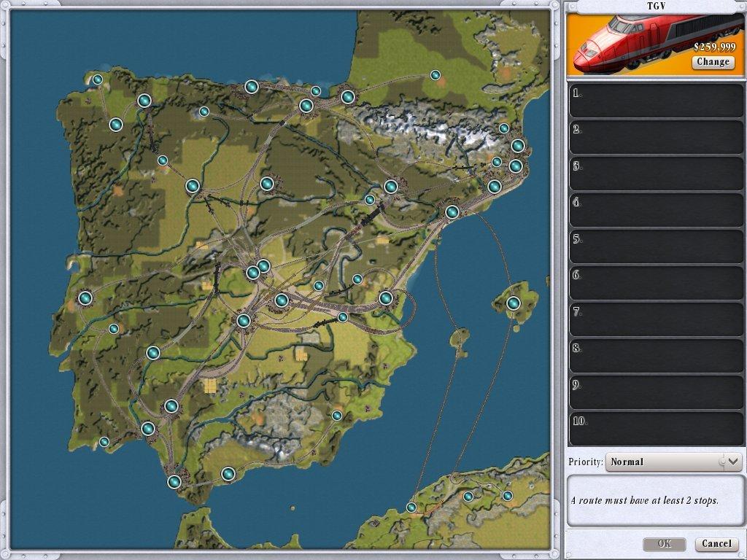Select route stop slot 10

coord(656,429)
